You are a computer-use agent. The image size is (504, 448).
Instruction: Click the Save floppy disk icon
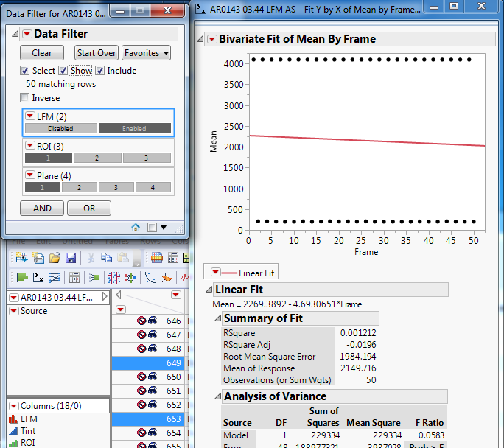tap(71, 258)
